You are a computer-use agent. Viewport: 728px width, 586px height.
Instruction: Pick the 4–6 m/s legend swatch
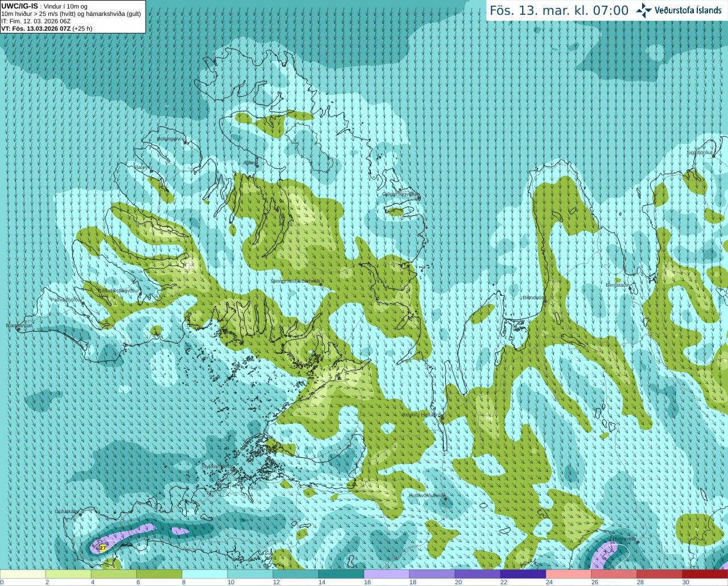point(114,574)
